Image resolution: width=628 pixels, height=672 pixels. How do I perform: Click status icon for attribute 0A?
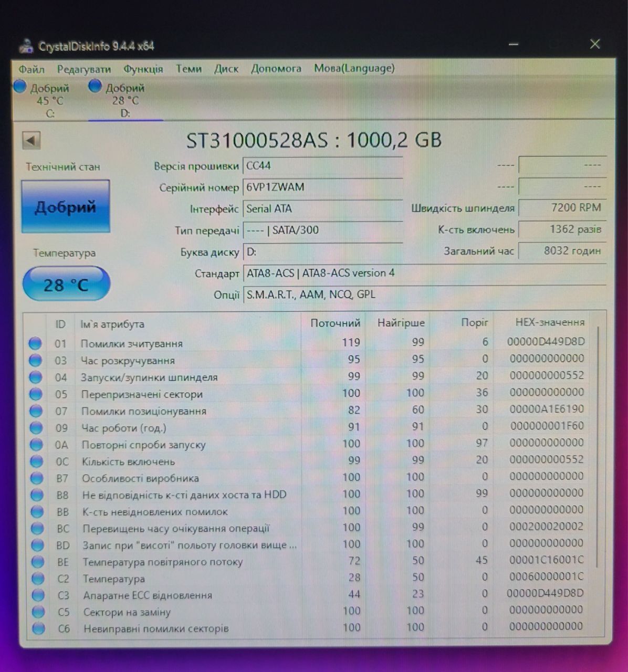tap(36, 445)
